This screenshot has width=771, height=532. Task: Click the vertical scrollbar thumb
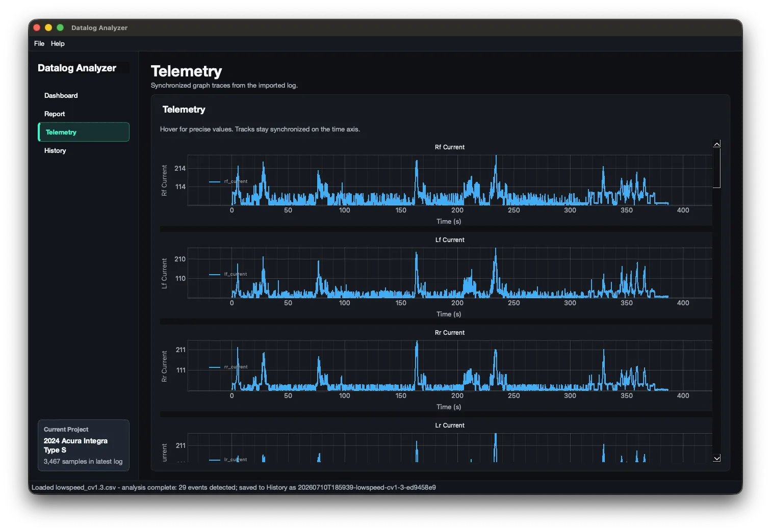coord(716,168)
